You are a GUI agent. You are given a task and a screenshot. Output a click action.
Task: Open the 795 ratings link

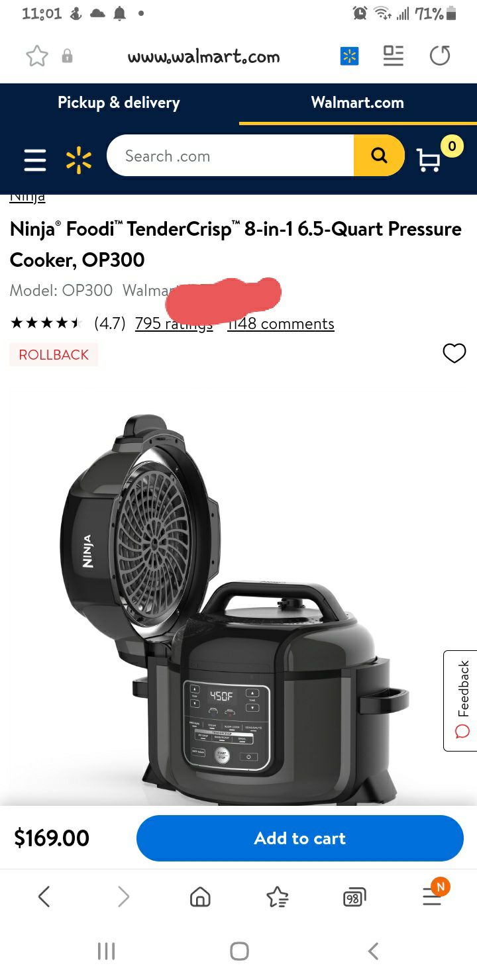174,324
